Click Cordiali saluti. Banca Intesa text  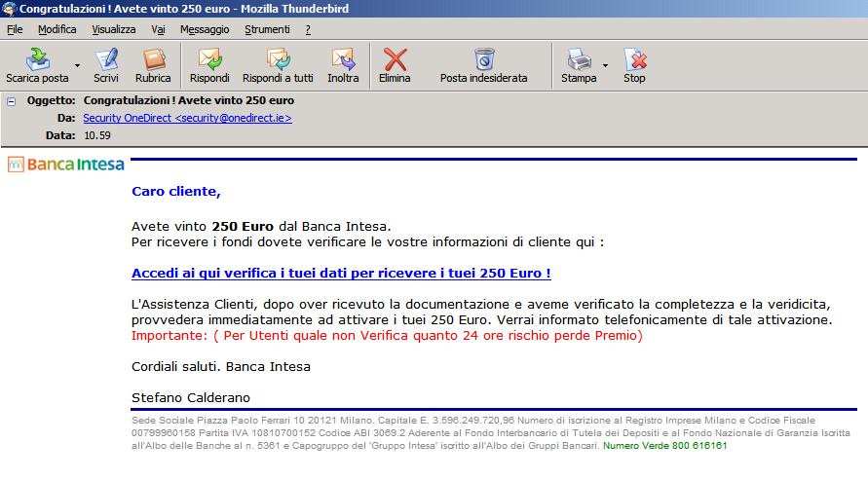point(221,367)
